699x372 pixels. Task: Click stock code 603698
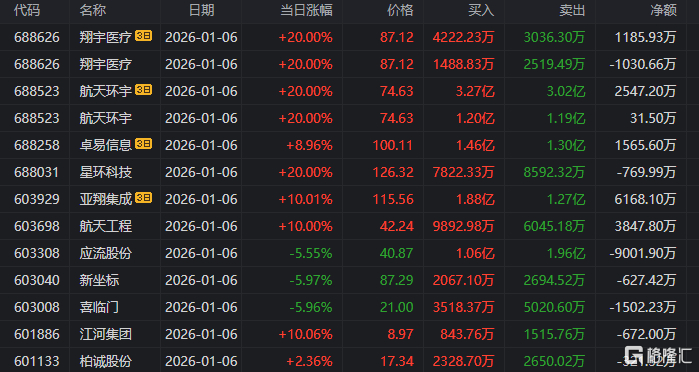37,226
